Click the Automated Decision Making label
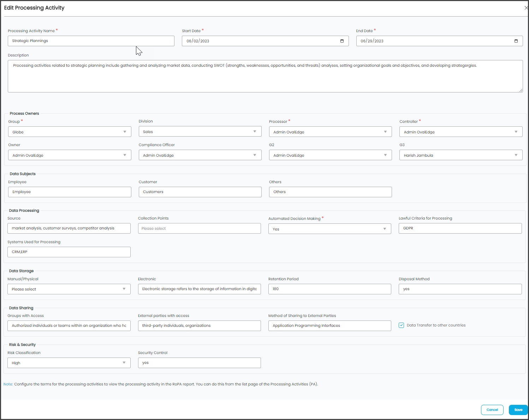529x420 pixels. click(x=294, y=218)
